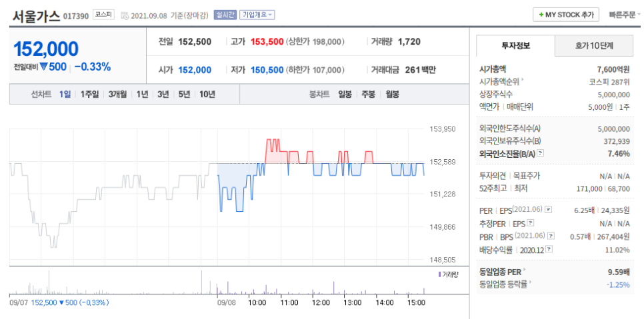Open help icon next to PBR BPS (2021.06)

pos(551,236)
